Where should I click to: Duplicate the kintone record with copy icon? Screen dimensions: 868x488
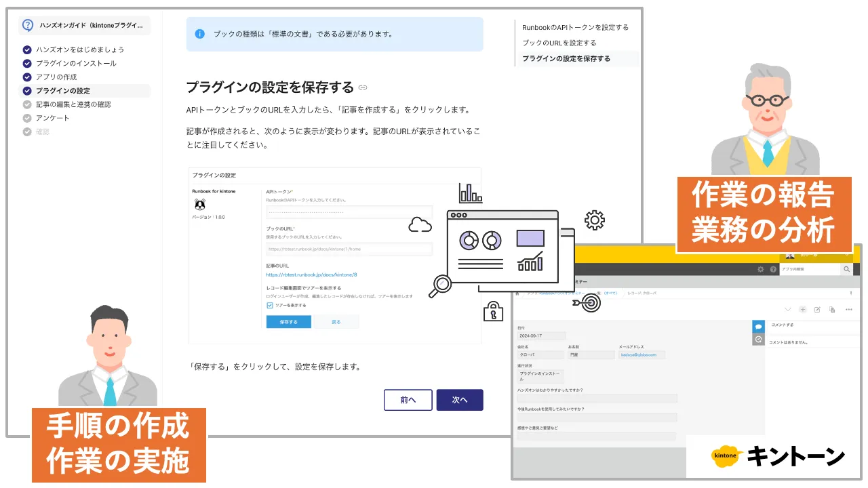coord(832,310)
